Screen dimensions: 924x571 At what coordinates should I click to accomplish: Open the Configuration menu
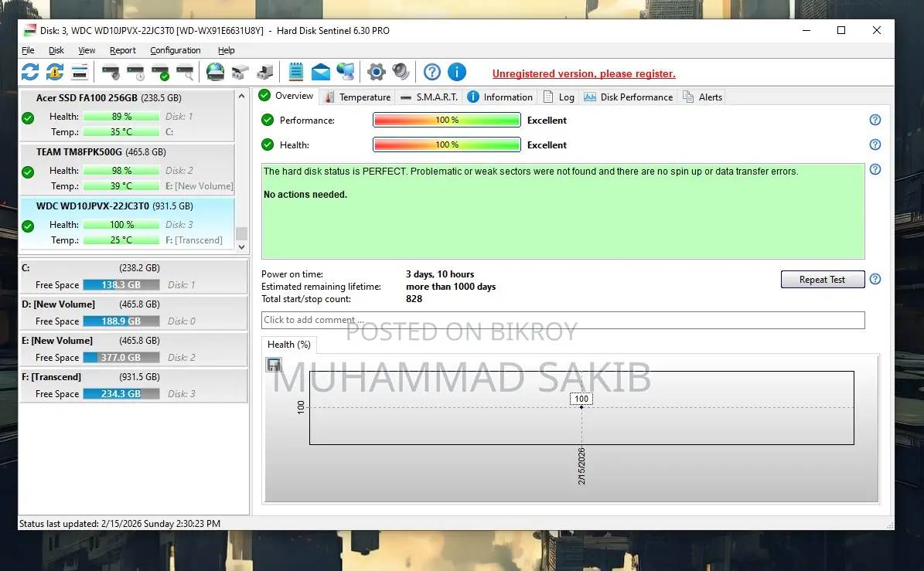(x=175, y=51)
